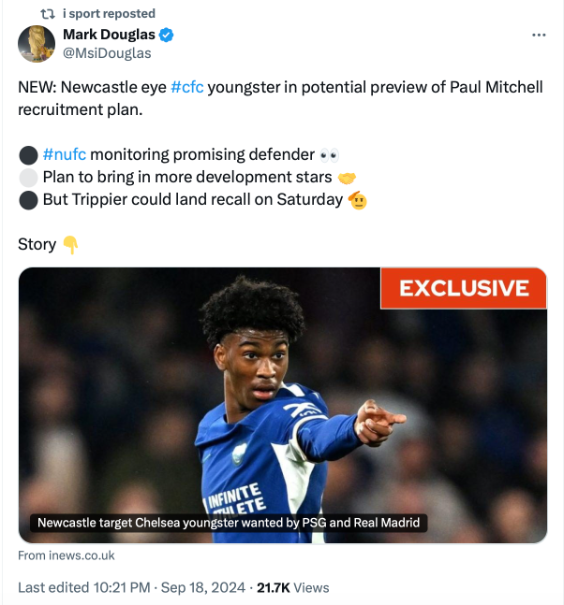
Task: Open the 'From inews.co.uk' source link
Action: click(66, 556)
